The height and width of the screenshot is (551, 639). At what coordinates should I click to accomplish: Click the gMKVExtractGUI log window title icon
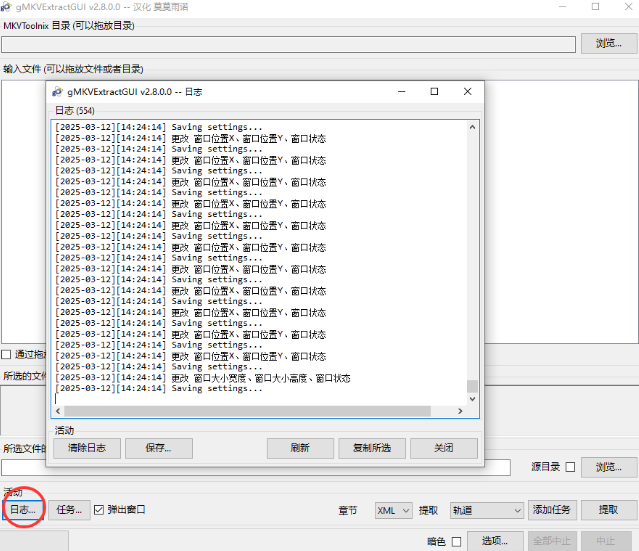click(57, 92)
